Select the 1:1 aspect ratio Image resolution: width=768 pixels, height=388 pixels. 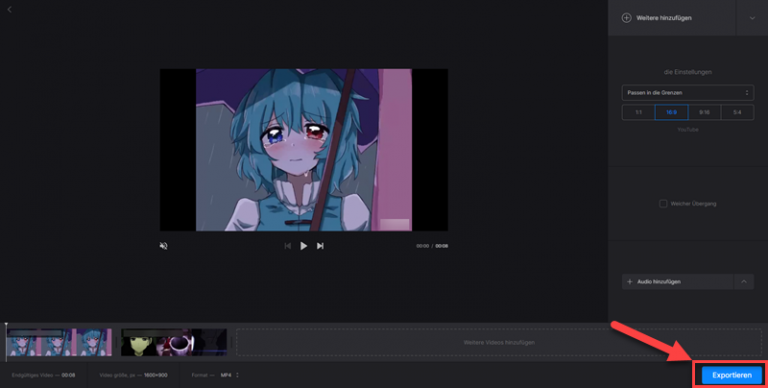point(638,112)
